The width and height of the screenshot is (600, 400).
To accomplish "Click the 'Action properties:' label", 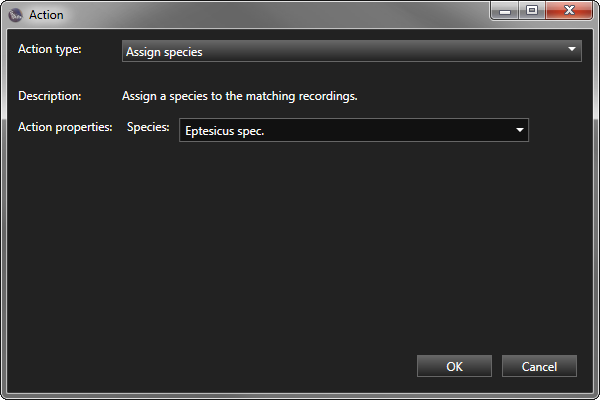I will tap(65, 127).
